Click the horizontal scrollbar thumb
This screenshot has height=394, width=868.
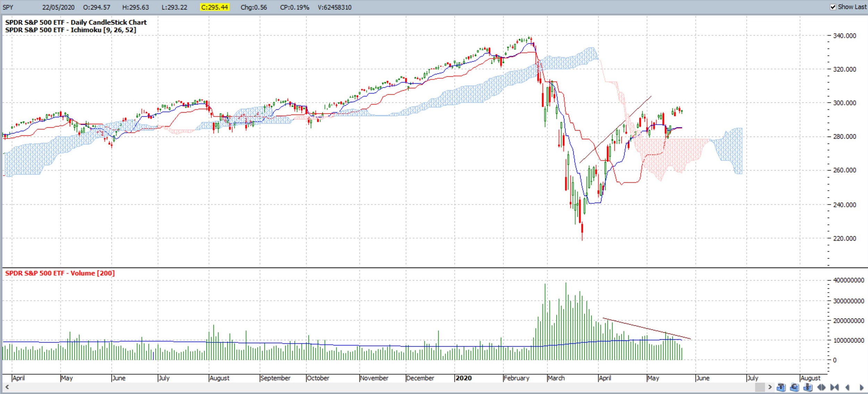[x=760, y=387]
